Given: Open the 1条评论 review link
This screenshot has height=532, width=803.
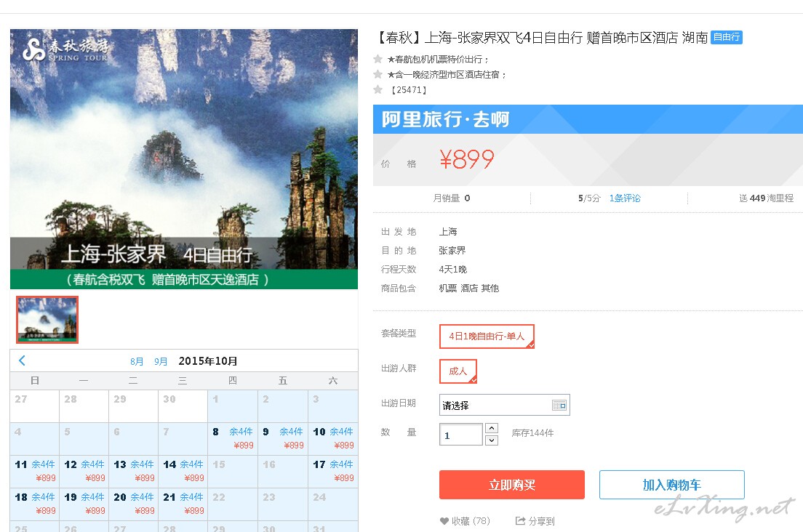Looking at the screenshot, I should coord(625,198).
